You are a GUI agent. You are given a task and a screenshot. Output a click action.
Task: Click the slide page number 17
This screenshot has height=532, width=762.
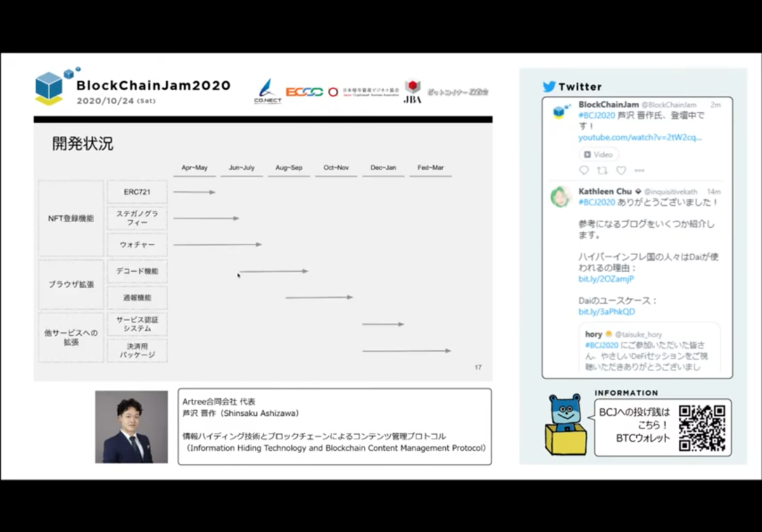478,368
